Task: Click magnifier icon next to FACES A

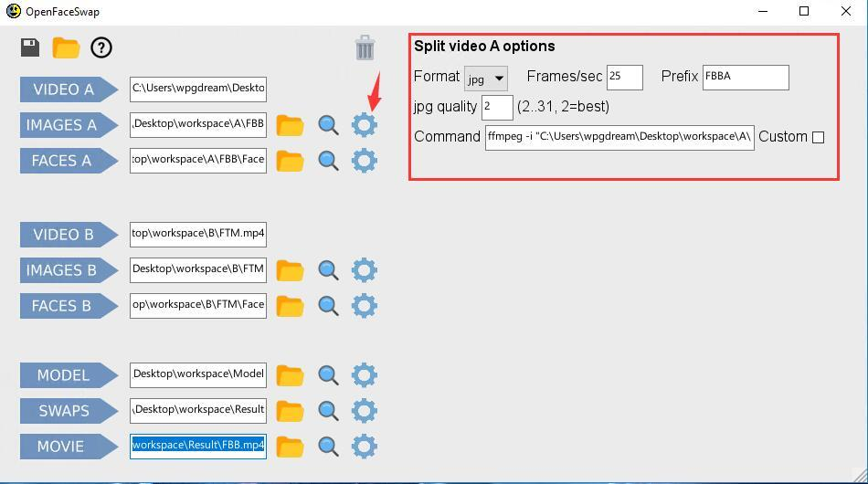Action: coord(328,161)
